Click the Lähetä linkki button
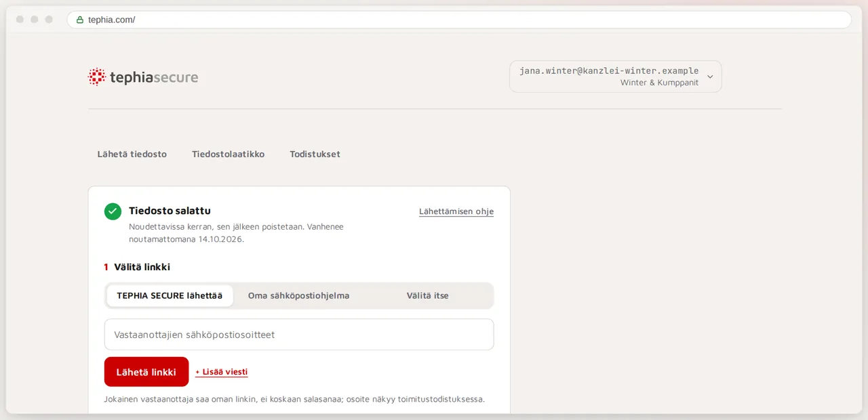Screen dimensions: 868x420 click(x=146, y=372)
